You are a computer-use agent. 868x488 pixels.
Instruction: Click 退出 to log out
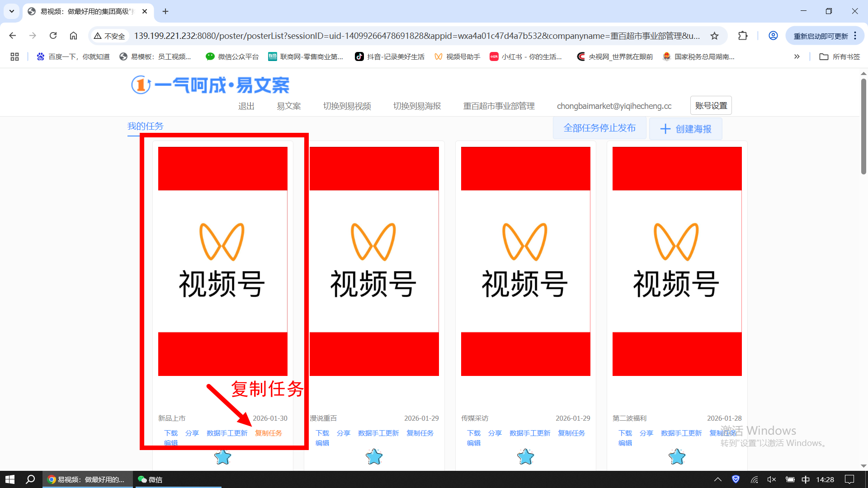pos(246,106)
